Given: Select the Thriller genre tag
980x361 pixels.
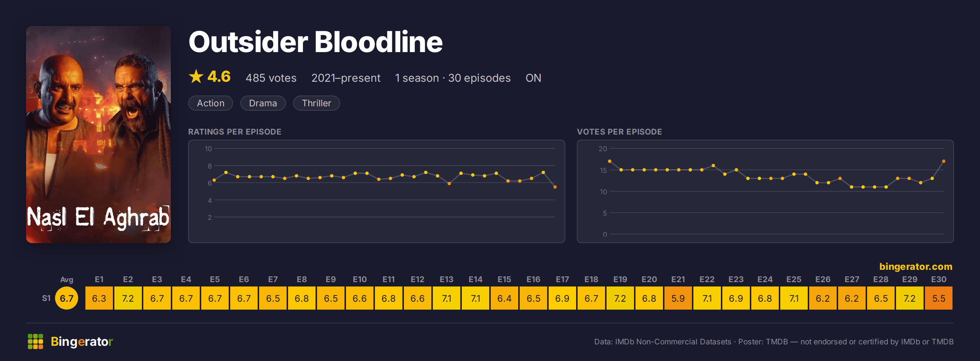Looking at the screenshot, I should (316, 103).
